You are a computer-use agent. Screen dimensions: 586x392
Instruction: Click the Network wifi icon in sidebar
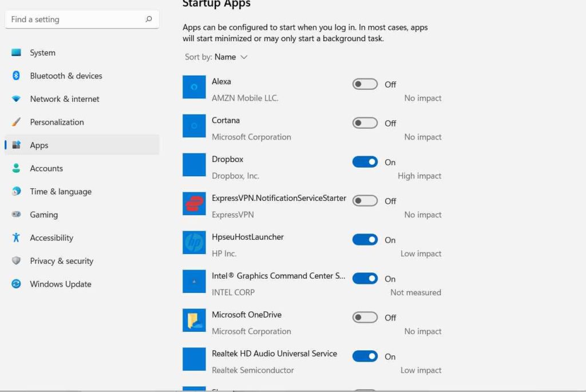(16, 98)
